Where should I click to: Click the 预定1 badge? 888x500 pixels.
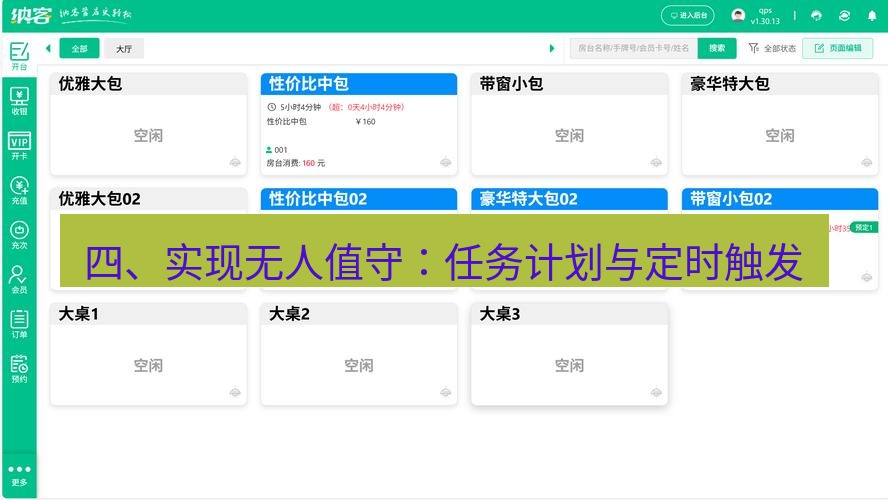pos(864,228)
